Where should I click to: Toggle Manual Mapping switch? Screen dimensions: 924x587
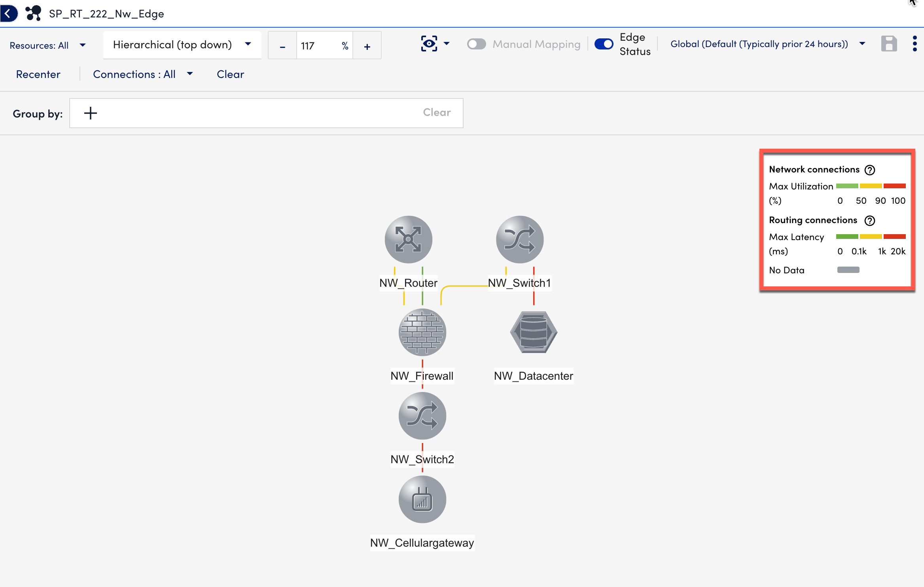pos(476,44)
